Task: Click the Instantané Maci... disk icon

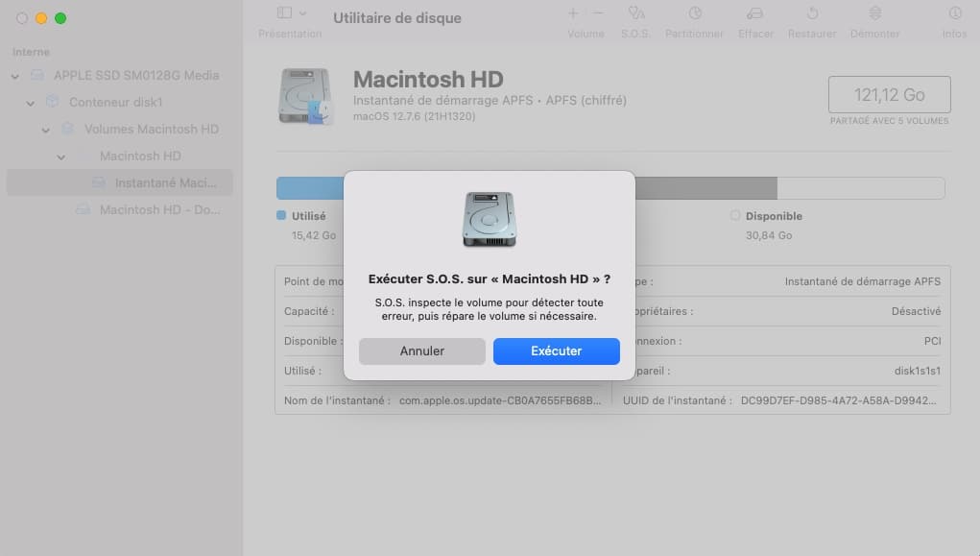Action: 99,182
